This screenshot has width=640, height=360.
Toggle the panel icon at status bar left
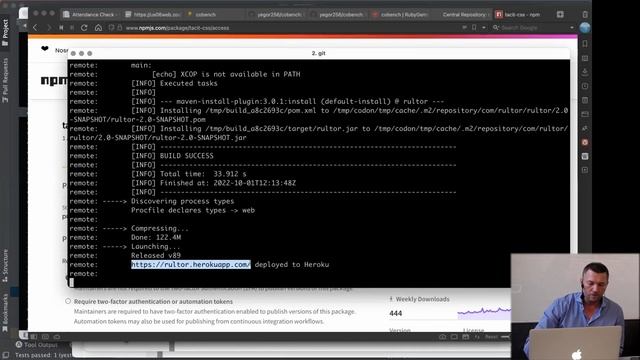pyautogui.click(x=34, y=337)
